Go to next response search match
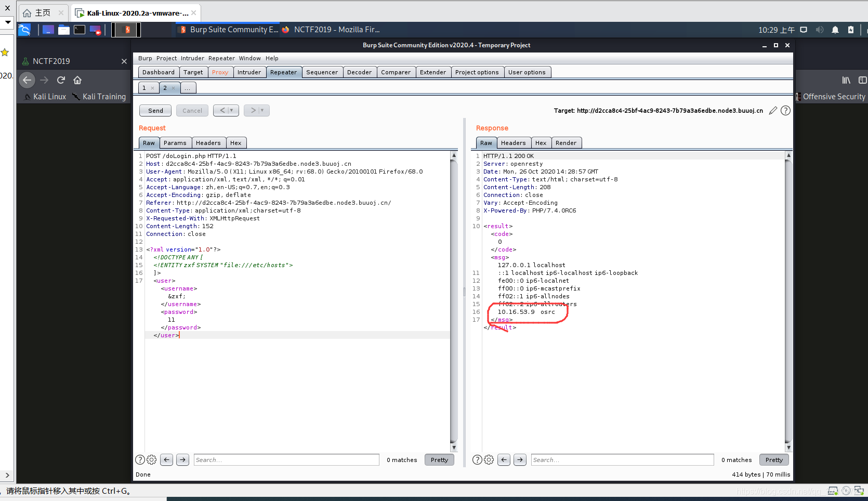Viewport: 868px width, 501px height. [520, 459]
